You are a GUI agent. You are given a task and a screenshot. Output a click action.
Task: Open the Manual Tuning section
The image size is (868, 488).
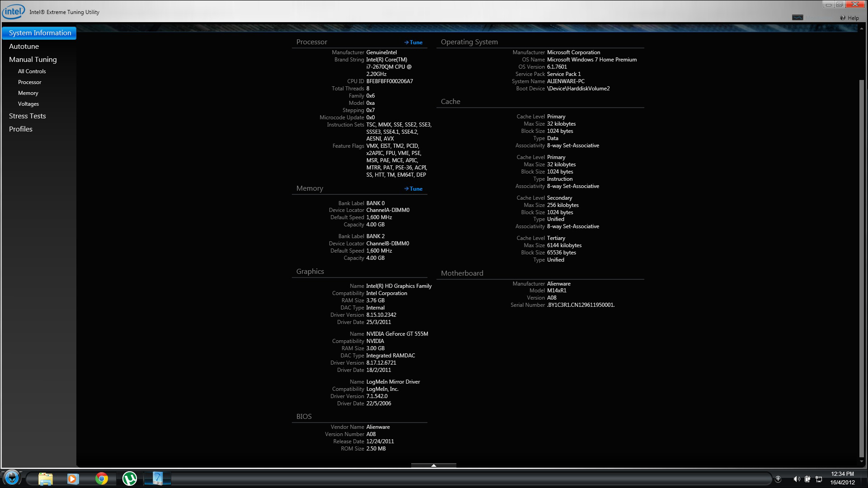click(33, 60)
